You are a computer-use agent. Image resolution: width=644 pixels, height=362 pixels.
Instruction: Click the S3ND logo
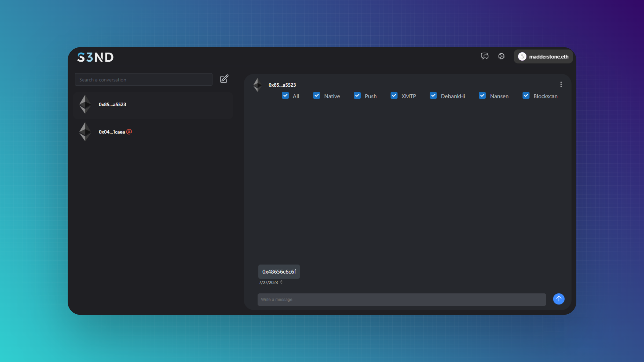click(96, 57)
